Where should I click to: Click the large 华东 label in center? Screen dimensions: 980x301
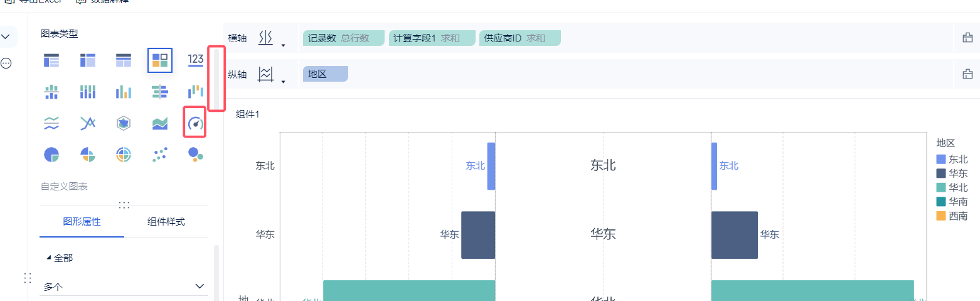click(603, 234)
